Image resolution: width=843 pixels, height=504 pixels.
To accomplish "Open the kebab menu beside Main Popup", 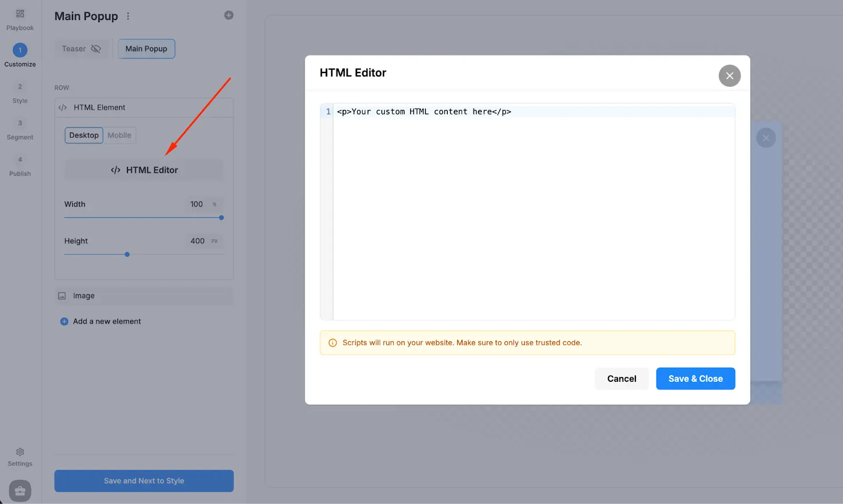I will tap(128, 16).
